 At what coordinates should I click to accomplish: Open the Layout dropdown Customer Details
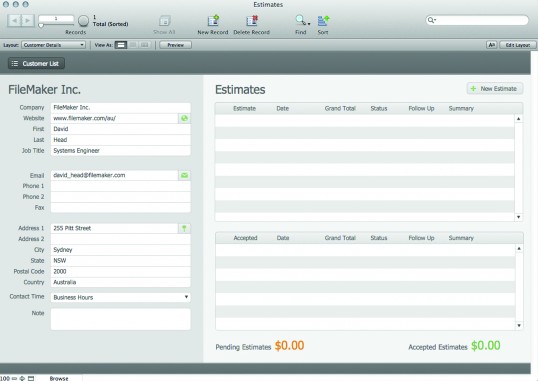(54, 45)
